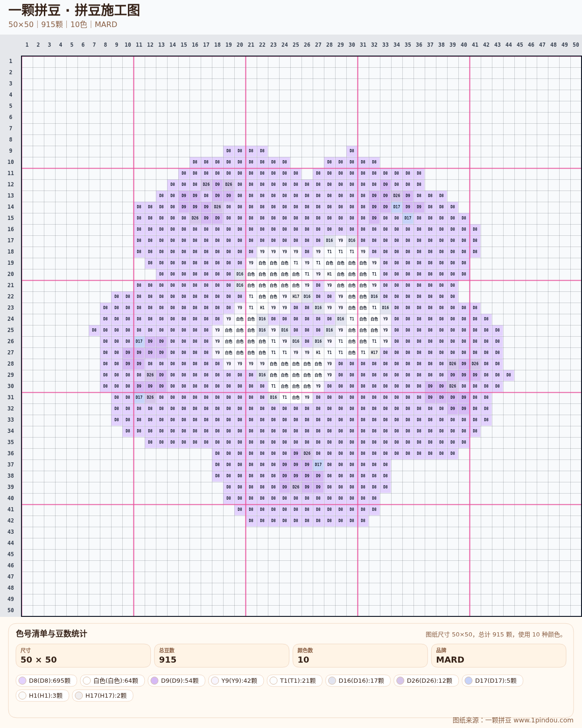Select the D16 cell in row 31
582x728 pixels.
click(273, 397)
